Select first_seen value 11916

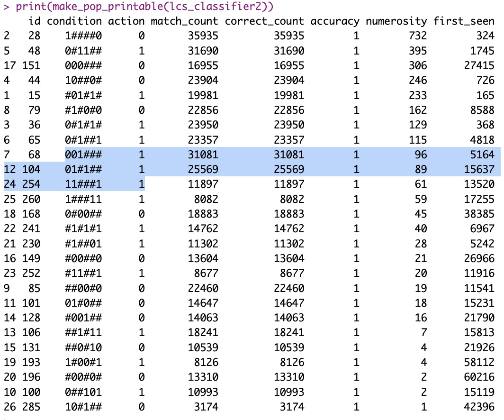(x=479, y=273)
